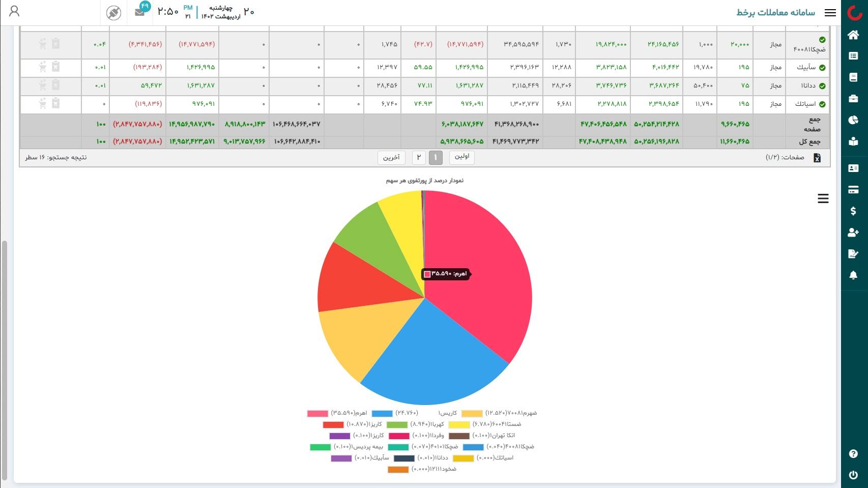Screen dimensions: 868x488
Task: Toggle the green کهربا1 legend swatch
Action: pos(397,425)
